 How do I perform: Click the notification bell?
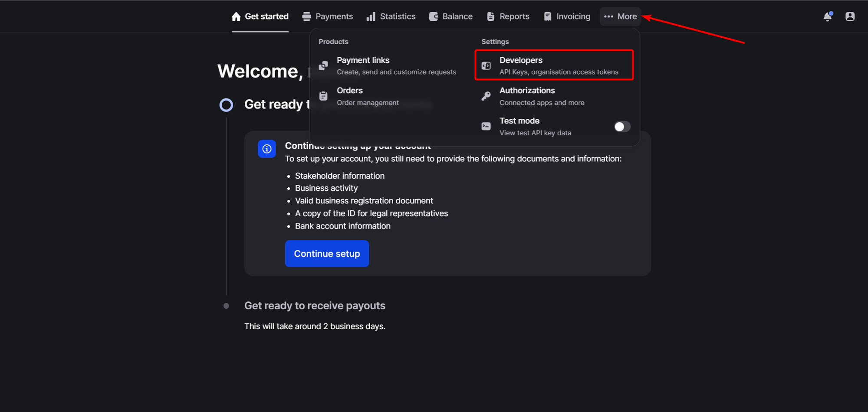[x=828, y=16]
